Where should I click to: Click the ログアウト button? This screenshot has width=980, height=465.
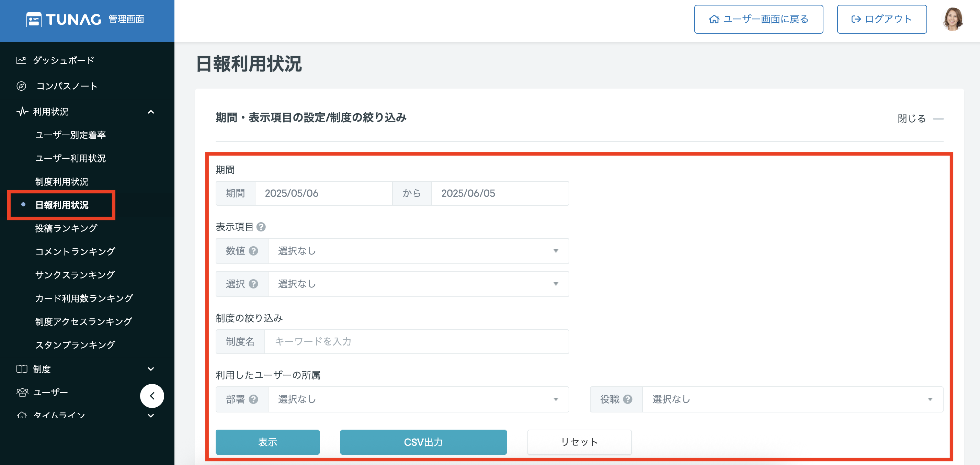point(882,19)
